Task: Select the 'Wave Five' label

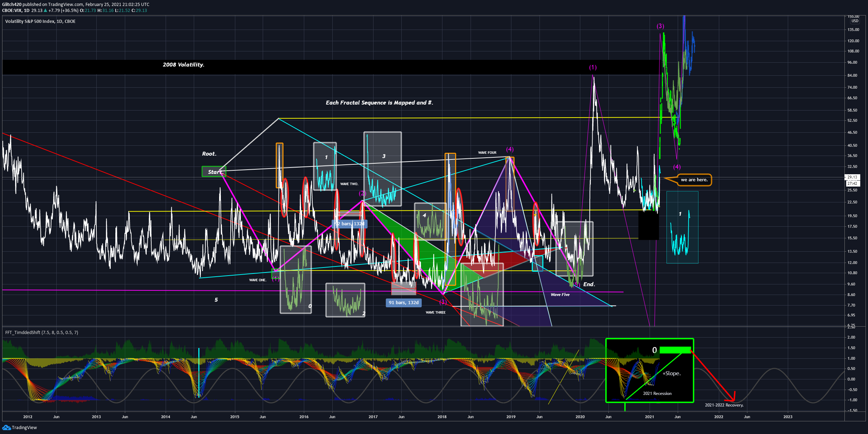Action: click(x=560, y=295)
